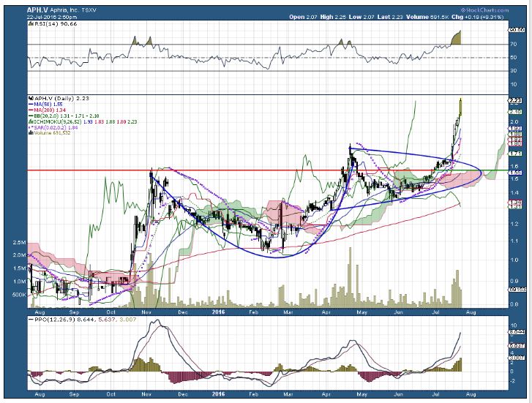Click the red MA(200) line swatch
Screen dimensions: 532x403
(x=31, y=110)
